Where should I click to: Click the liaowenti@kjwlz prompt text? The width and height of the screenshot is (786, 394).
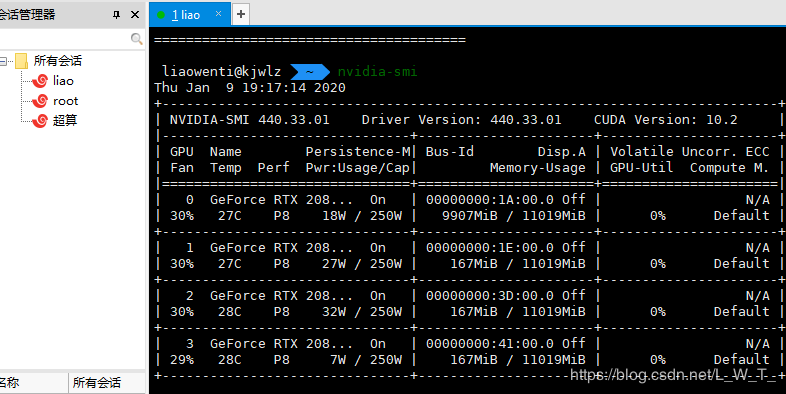222,72
